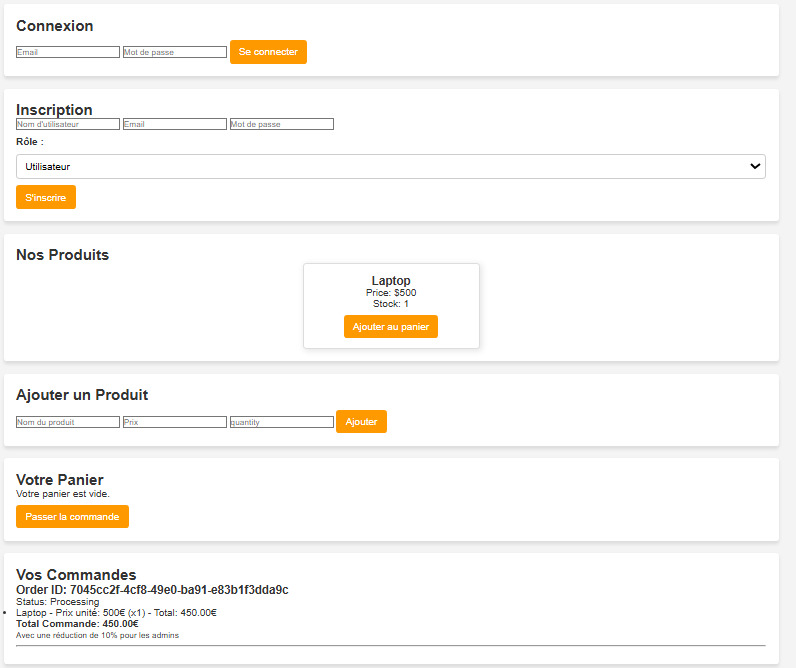Screen dimensions: 796x668
Task: Select the quantity input field
Action: 281,422
